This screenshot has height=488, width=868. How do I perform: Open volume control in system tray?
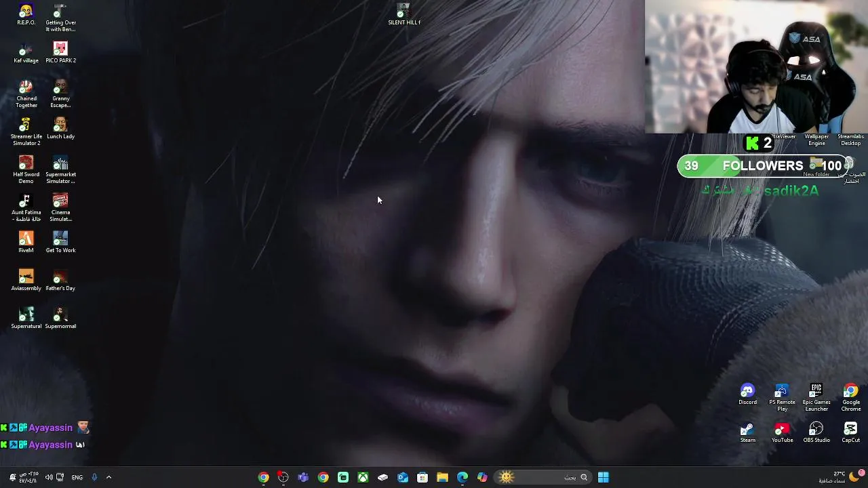click(49, 477)
